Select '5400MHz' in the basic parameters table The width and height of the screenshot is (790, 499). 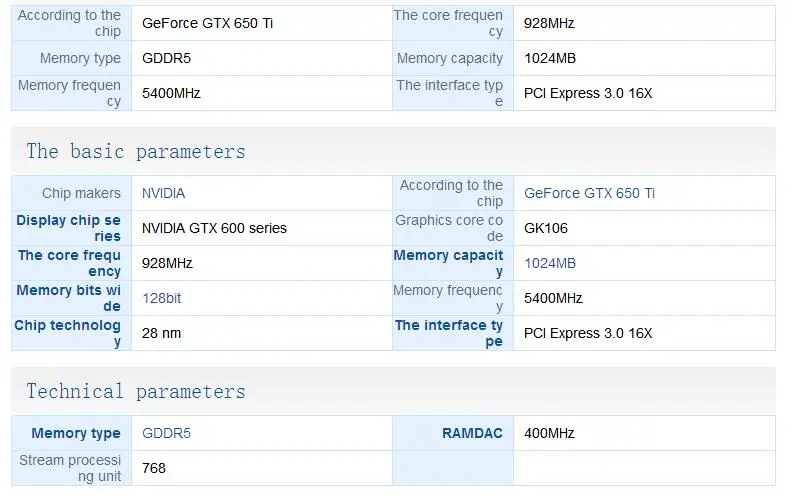553,298
